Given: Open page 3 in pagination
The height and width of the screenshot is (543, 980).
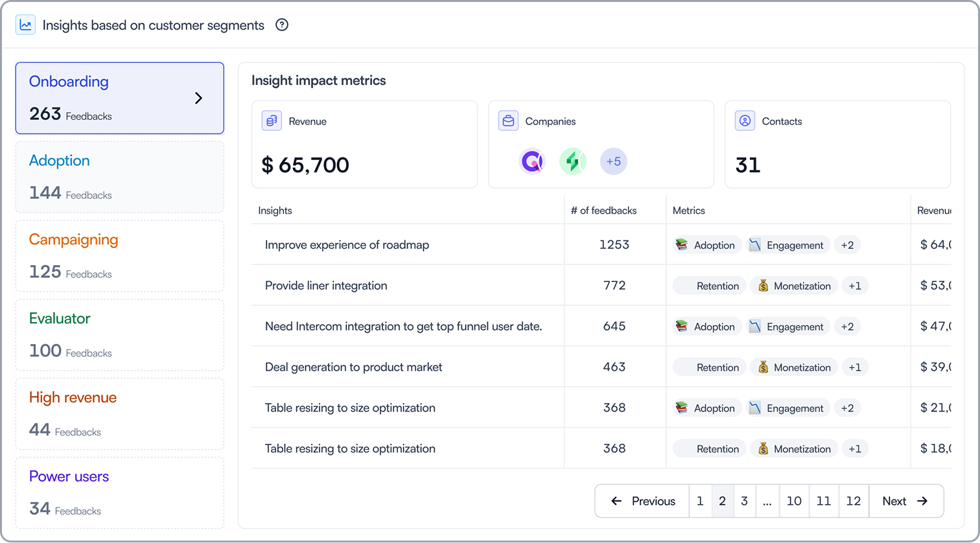Looking at the screenshot, I should point(744,501).
